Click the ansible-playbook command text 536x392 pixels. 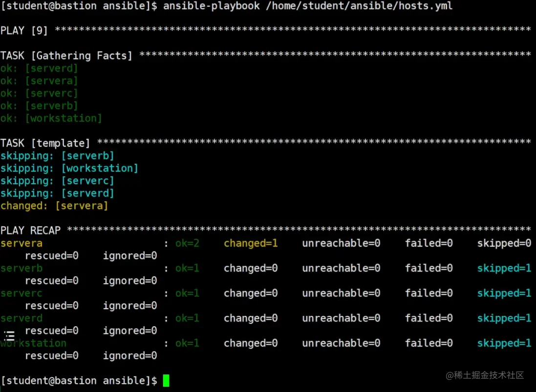[211, 6]
